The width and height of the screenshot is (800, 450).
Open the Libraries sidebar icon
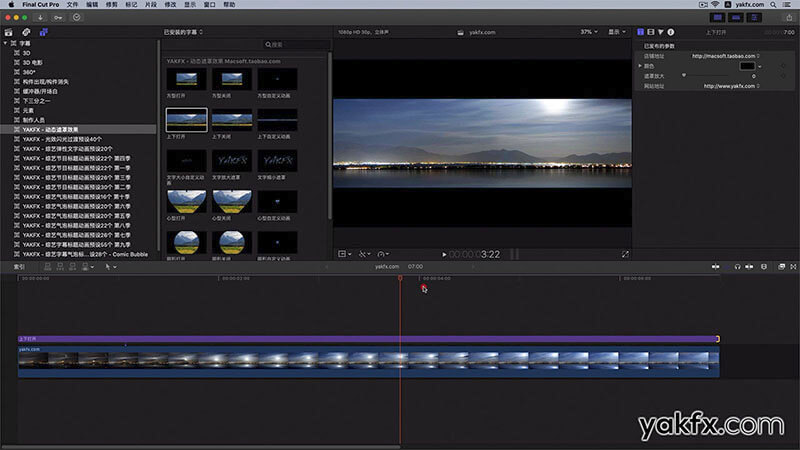click(9, 32)
